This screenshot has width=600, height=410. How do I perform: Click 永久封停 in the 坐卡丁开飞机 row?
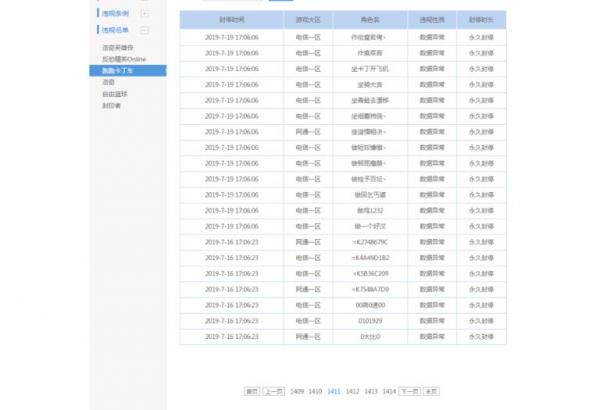point(481,69)
